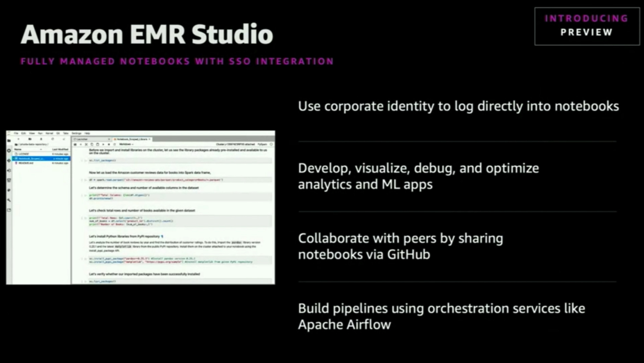Select the blue highlighted Notebook_Scoped file
644x363 pixels.
(x=35, y=159)
